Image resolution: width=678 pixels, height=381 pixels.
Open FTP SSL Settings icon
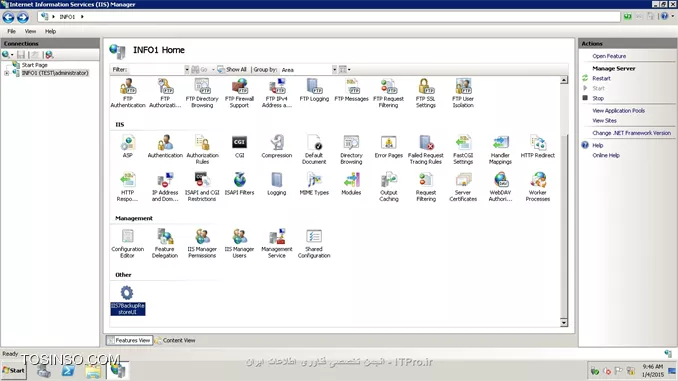point(425,93)
